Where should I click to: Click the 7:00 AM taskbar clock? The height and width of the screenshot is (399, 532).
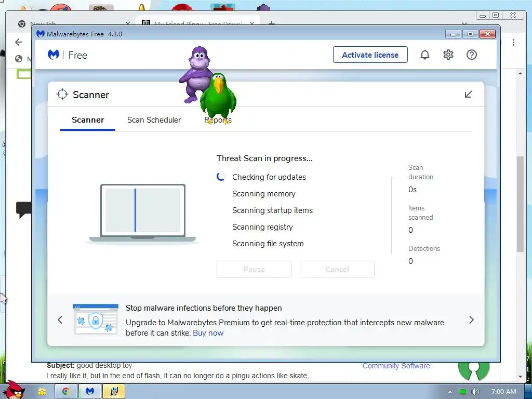coord(504,392)
